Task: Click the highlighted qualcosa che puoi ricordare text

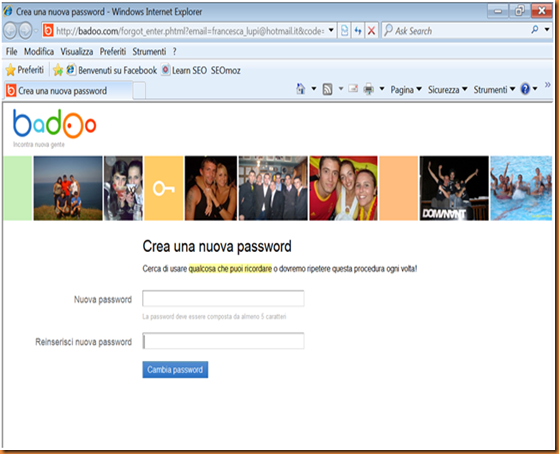Action: (230, 269)
